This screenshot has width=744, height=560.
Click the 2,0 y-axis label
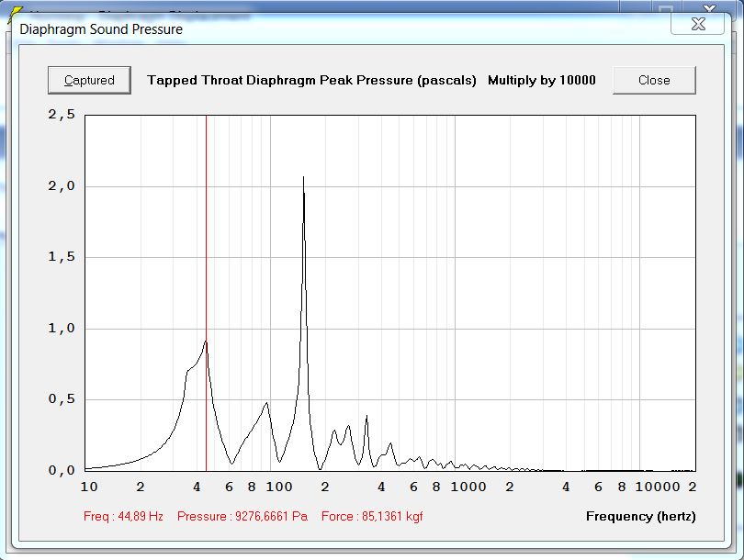[x=62, y=185]
